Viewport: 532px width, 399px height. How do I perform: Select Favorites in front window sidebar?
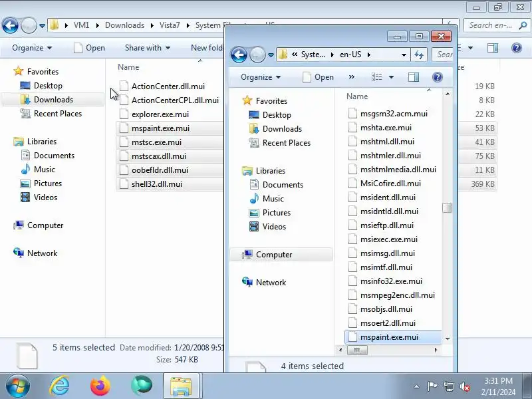point(271,101)
